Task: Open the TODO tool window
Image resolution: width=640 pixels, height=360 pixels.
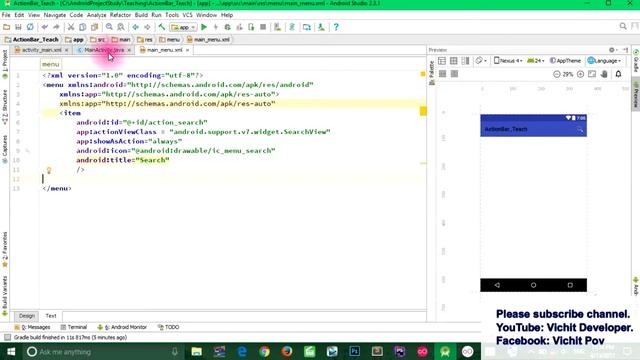Action: tap(169, 327)
